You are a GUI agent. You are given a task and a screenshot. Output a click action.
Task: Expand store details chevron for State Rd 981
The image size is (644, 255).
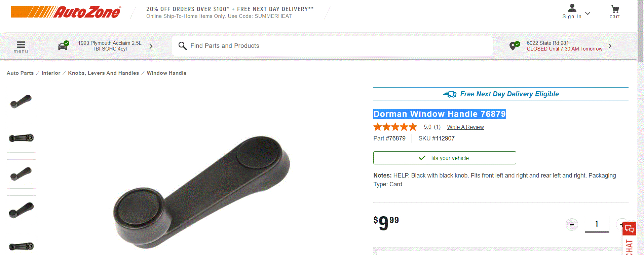click(610, 46)
